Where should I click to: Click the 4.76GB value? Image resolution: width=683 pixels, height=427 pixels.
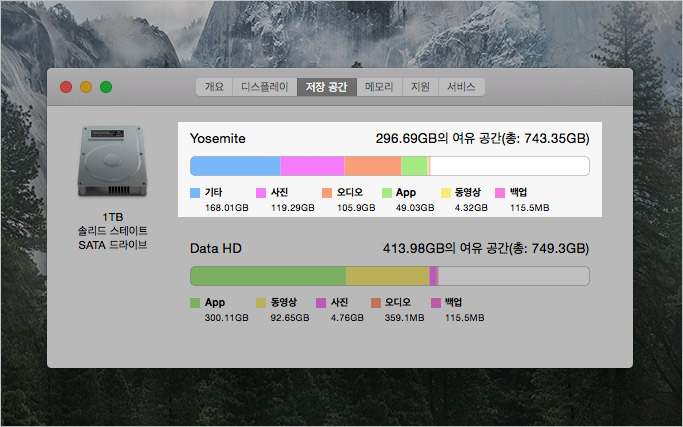pyautogui.click(x=347, y=318)
